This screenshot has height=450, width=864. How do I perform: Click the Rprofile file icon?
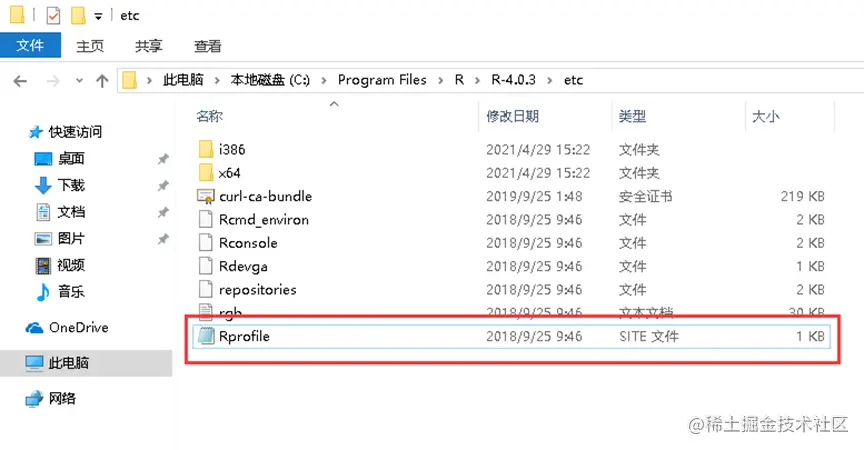[x=206, y=336]
